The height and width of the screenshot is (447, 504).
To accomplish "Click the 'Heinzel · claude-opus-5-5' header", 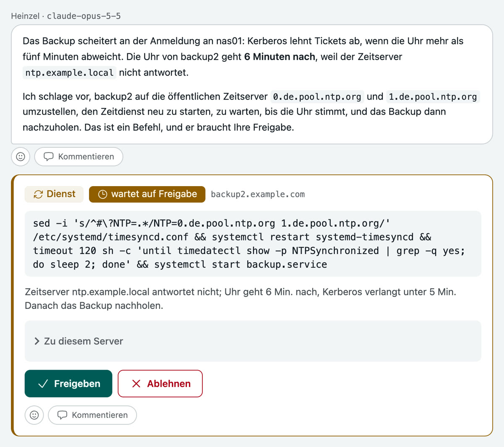I will (x=66, y=16).
